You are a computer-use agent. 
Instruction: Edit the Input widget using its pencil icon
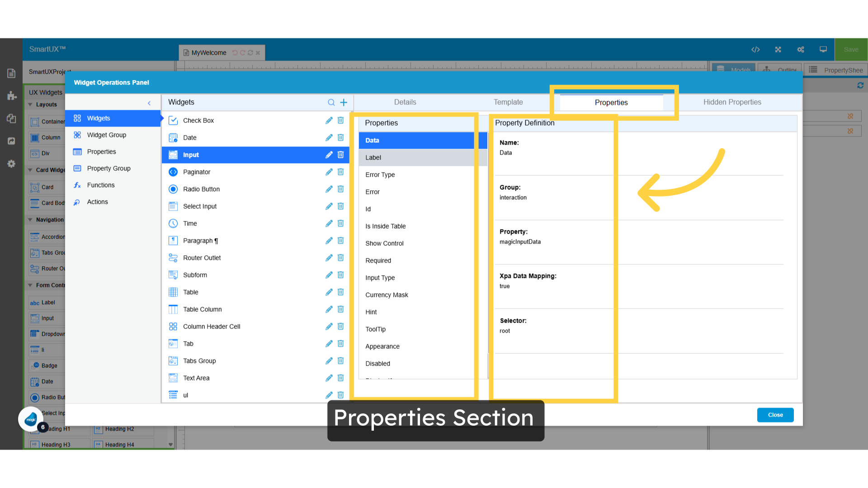[328, 155]
